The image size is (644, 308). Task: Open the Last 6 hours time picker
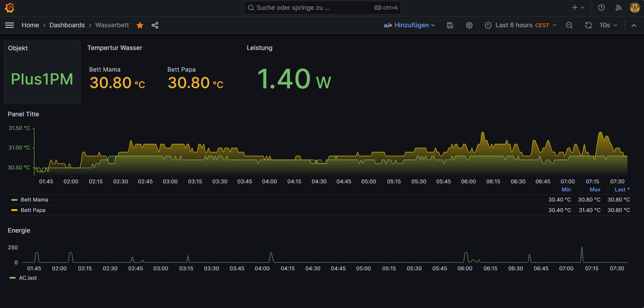click(x=520, y=25)
